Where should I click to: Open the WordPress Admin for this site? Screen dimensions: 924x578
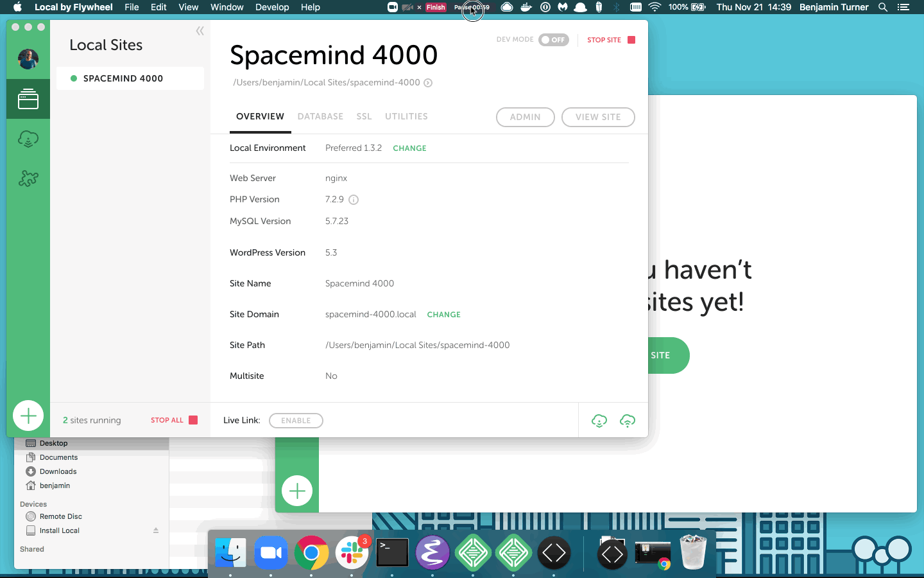526,118
